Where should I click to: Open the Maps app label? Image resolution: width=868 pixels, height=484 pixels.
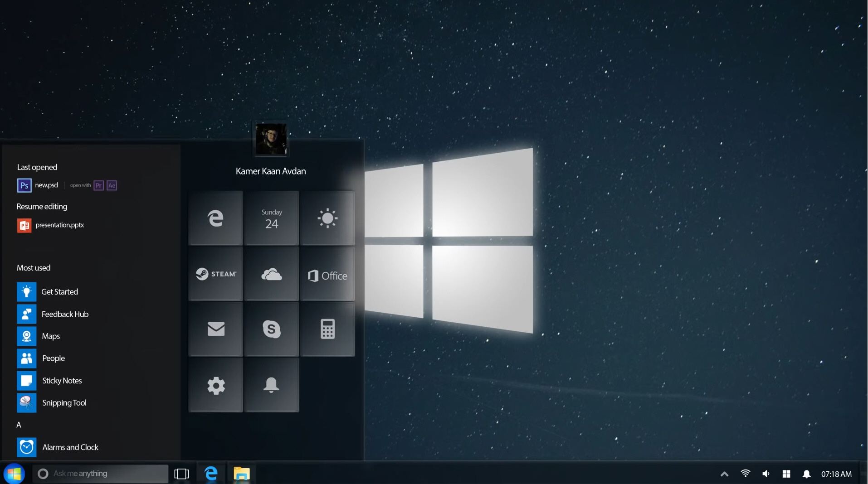point(51,336)
